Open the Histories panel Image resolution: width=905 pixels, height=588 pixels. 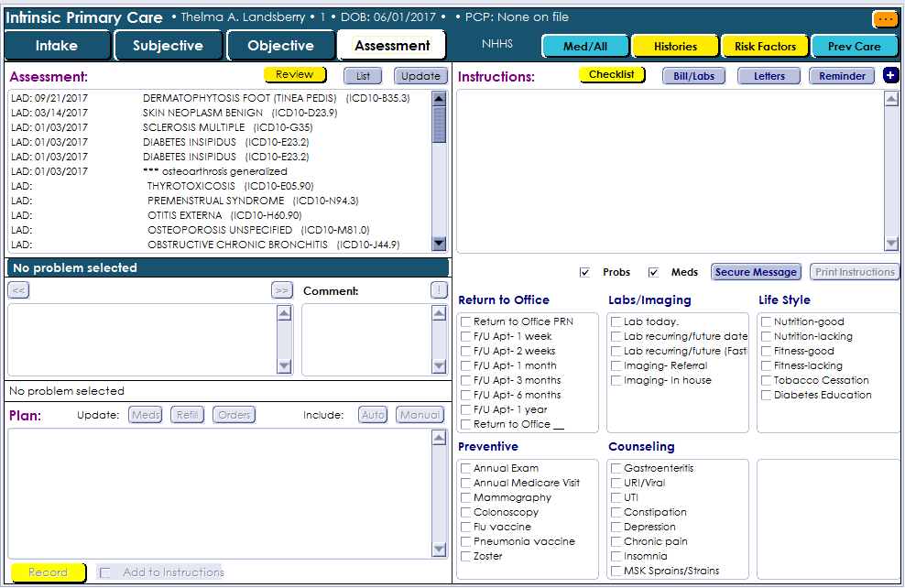tap(675, 46)
